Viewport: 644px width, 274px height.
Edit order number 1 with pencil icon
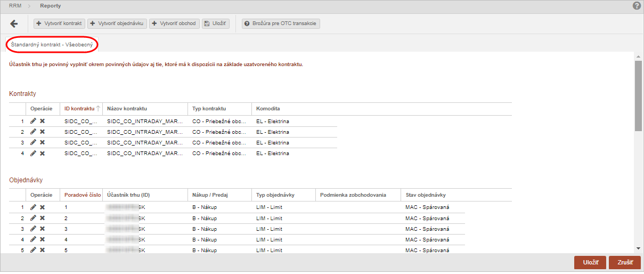[34, 207]
